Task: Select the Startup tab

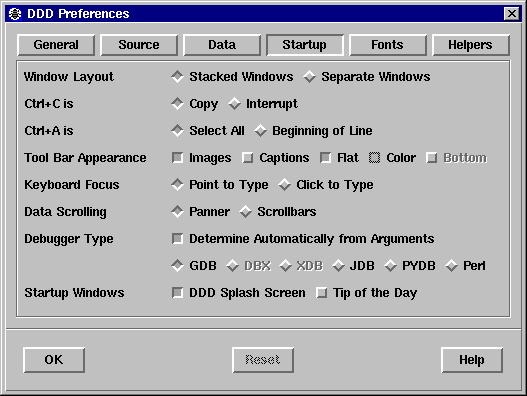Action: [305, 45]
